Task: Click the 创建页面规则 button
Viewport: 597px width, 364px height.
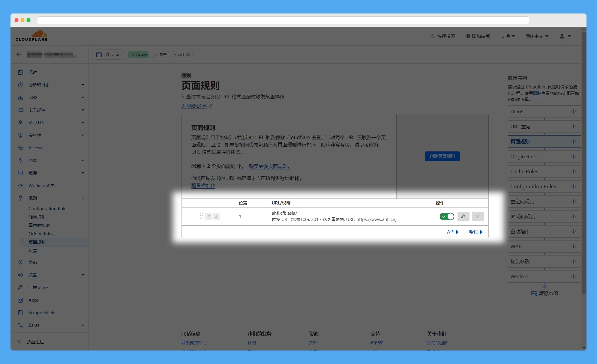Action: point(442,156)
